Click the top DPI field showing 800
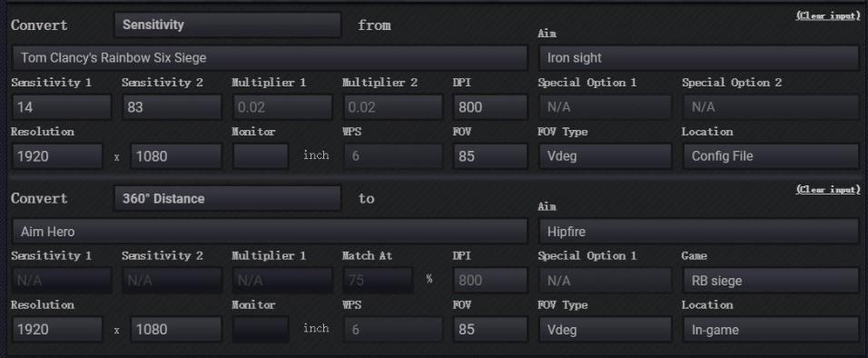This screenshot has width=868, height=358. coord(490,107)
